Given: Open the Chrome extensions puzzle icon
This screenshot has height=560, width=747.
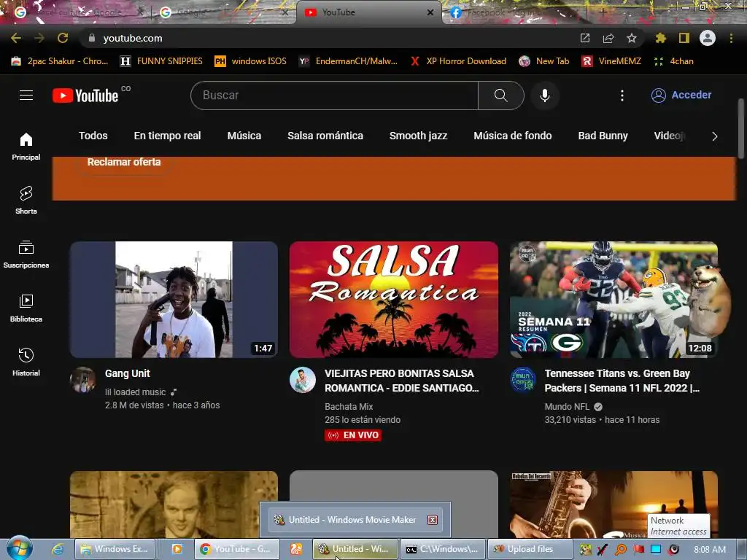Looking at the screenshot, I should pyautogui.click(x=661, y=38).
